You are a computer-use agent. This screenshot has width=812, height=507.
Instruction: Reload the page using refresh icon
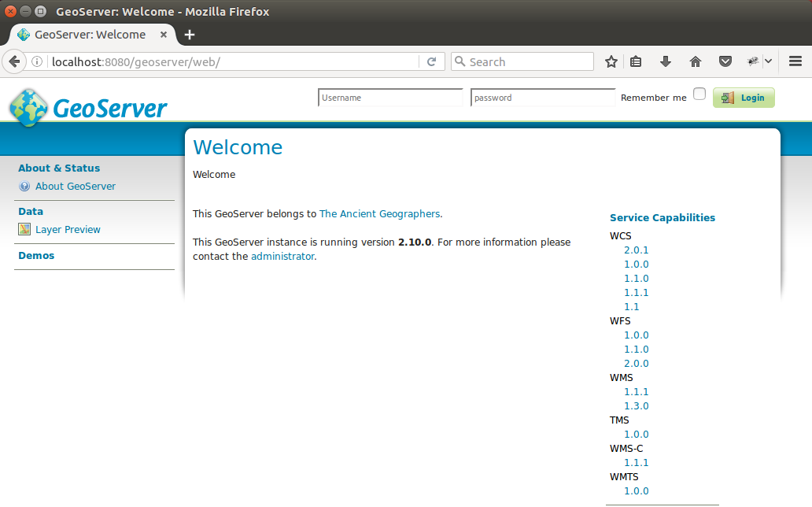[431, 61]
